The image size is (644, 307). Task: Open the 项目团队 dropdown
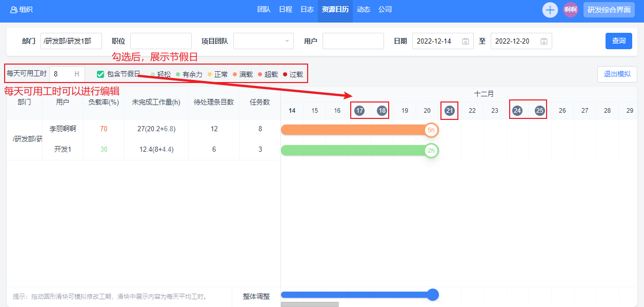tap(264, 41)
